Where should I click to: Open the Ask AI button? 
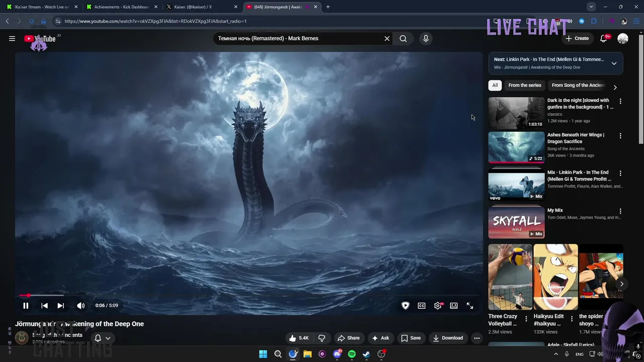tap(380, 338)
